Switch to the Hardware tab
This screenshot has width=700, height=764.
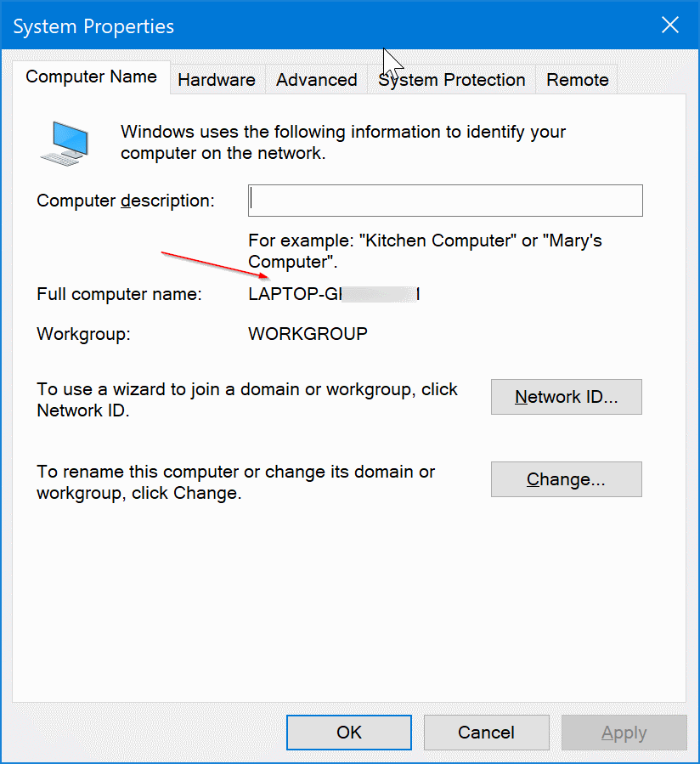click(217, 79)
